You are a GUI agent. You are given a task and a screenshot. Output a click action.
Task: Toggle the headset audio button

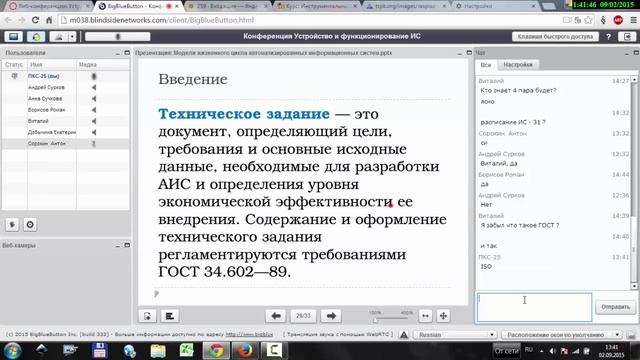tap(36, 37)
